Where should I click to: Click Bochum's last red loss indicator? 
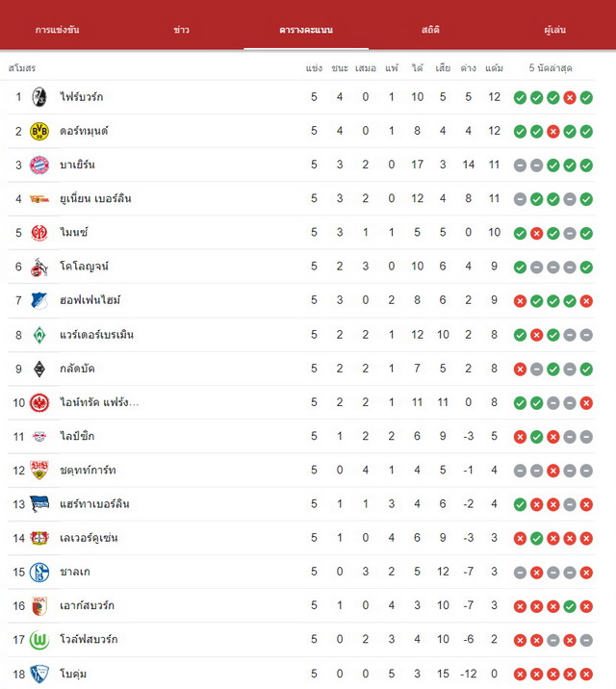(x=586, y=674)
